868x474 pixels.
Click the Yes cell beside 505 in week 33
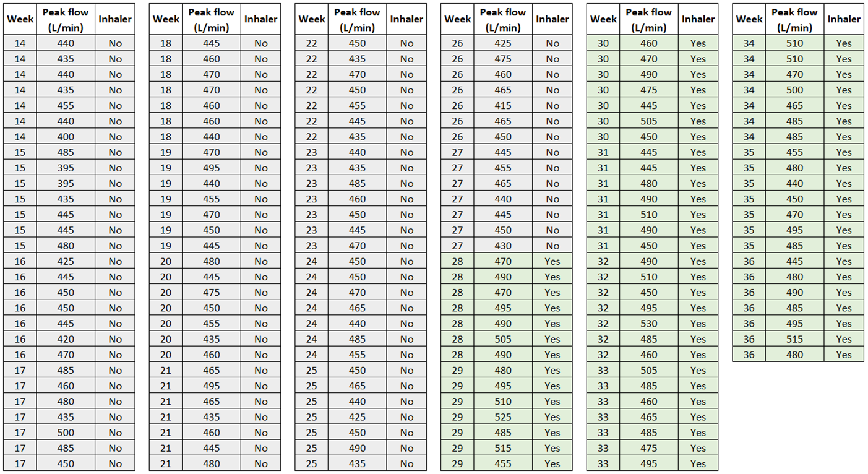698,370
